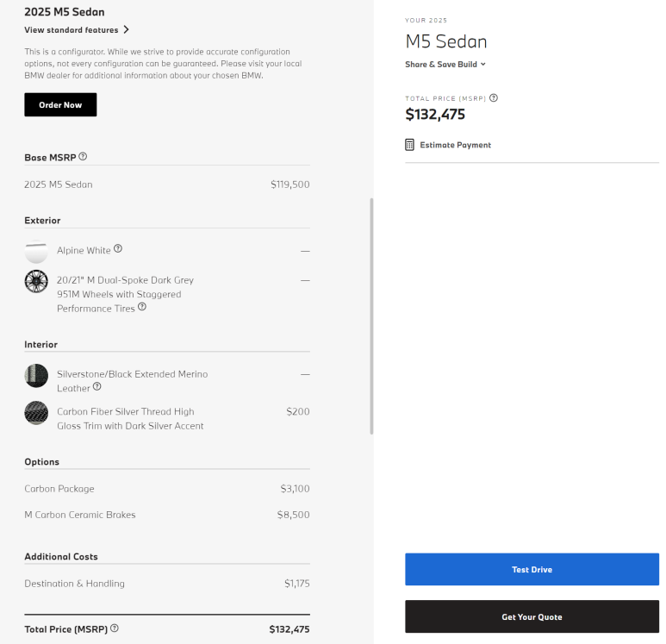Click info icon beside Alpine White
The width and height of the screenshot is (666, 644).
coord(118,249)
